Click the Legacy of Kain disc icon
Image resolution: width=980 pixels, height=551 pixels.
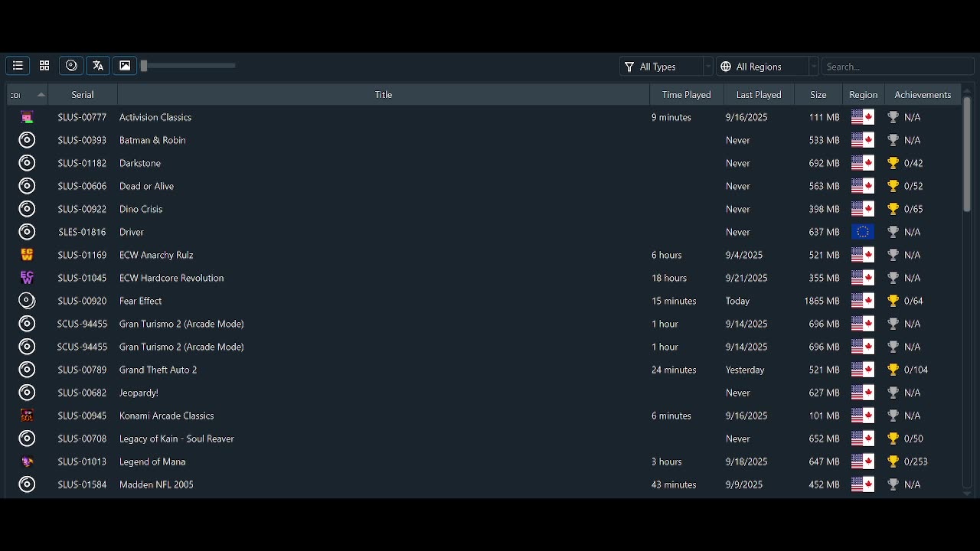pos(27,439)
